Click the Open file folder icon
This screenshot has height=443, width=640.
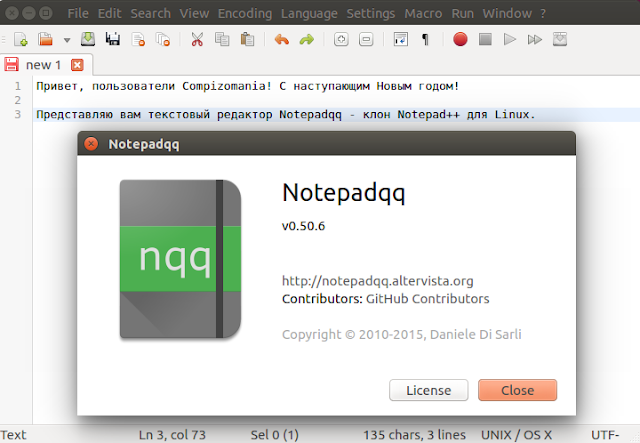[45, 40]
